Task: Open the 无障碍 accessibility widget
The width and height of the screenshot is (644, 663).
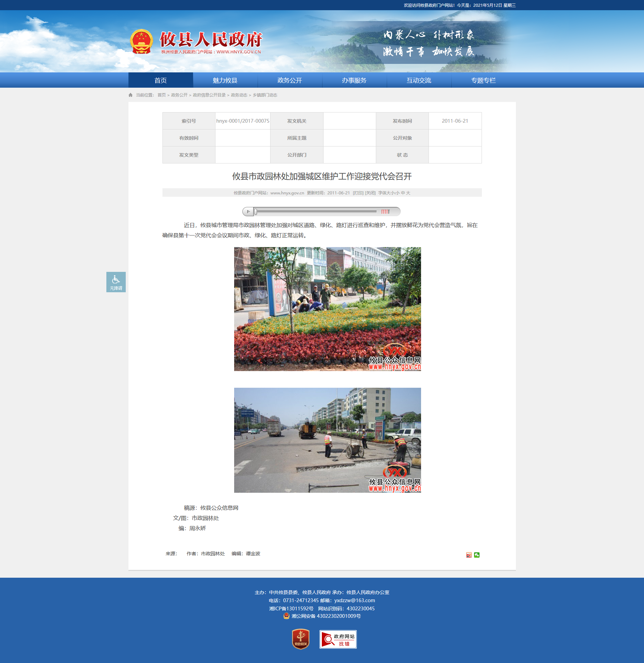Action: (x=116, y=282)
